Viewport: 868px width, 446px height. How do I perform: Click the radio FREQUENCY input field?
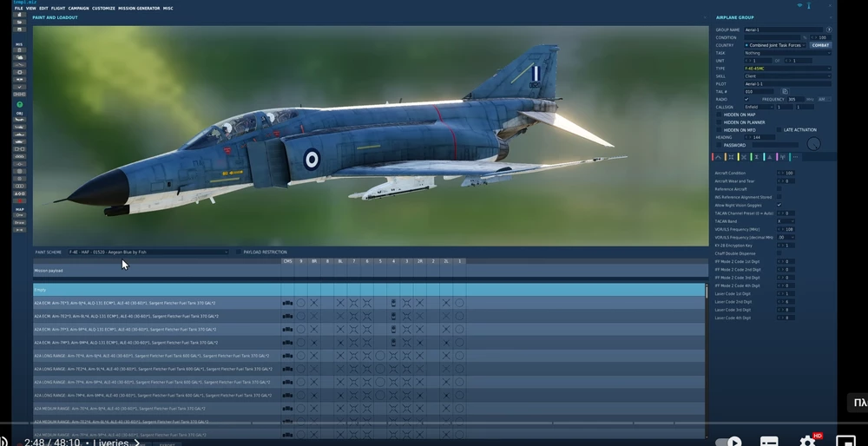pos(795,99)
